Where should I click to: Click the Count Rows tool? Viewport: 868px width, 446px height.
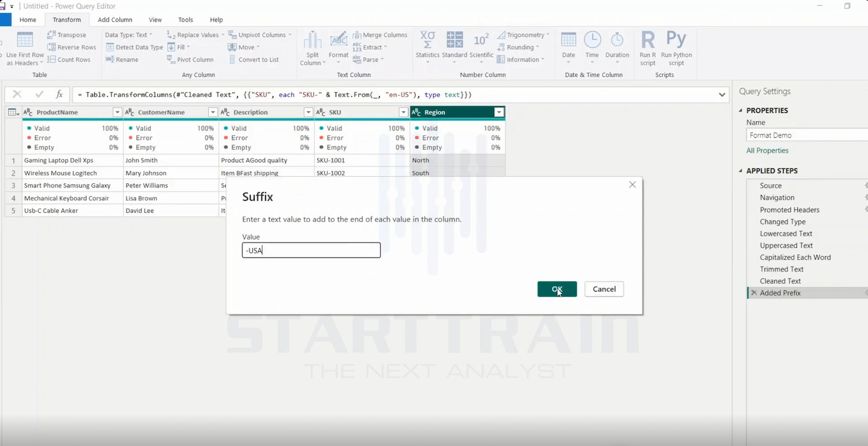tap(69, 60)
